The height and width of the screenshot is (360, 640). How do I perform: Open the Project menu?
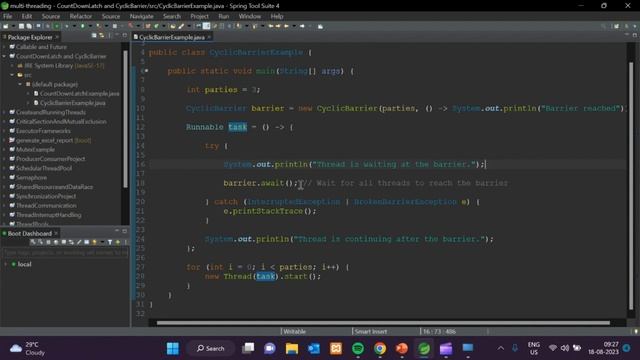[x=200, y=16]
